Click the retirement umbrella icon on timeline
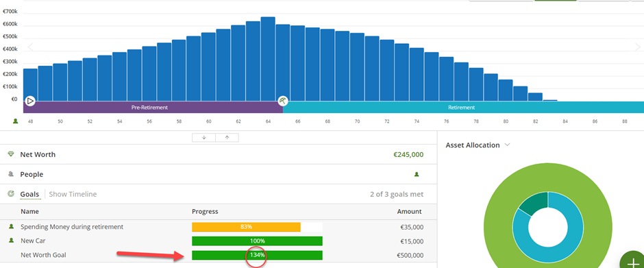This screenshot has height=268, width=644. pyautogui.click(x=282, y=101)
